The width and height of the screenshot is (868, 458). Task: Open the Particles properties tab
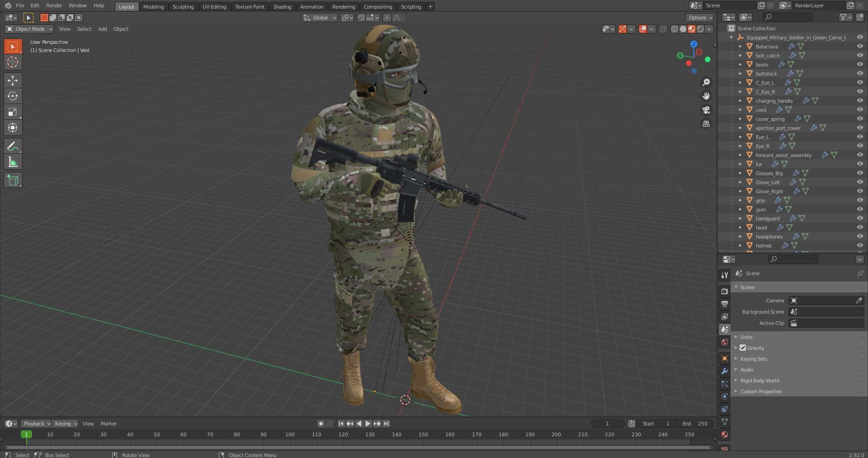pyautogui.click(x=725, y=384)
